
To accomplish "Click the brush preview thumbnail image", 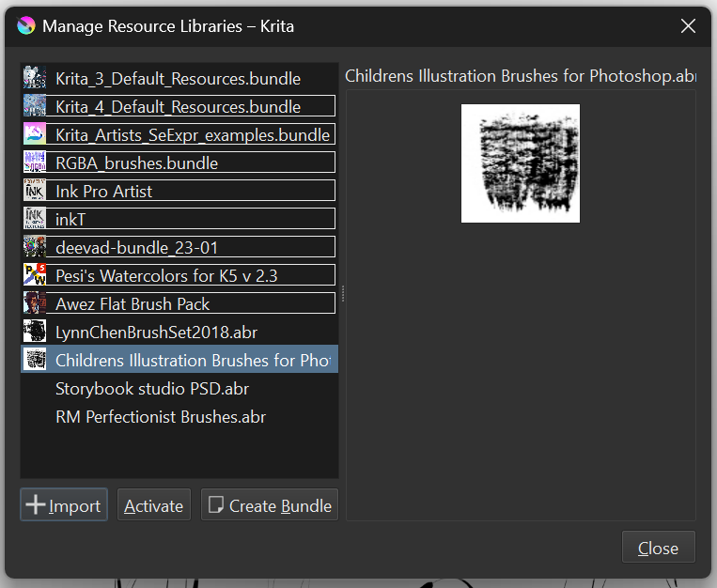I will coord(521,163).
